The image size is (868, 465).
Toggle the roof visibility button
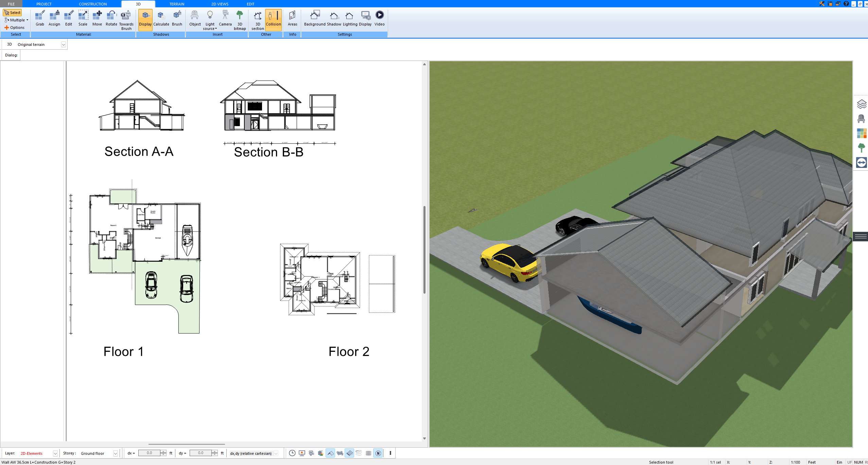(x=330, y=453)
